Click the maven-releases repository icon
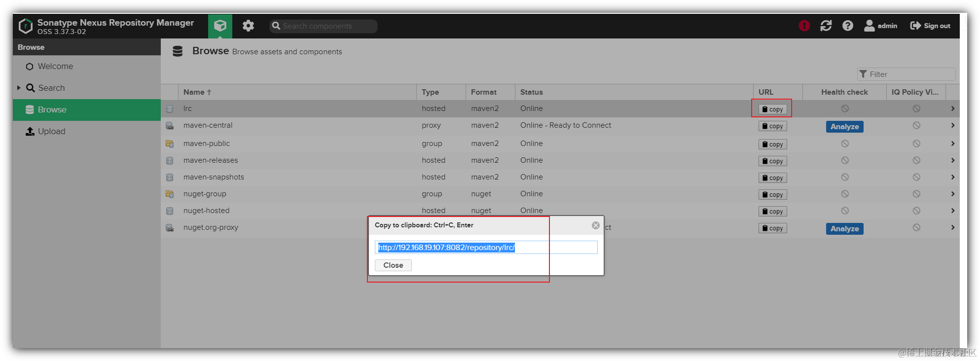 [170, 161]
